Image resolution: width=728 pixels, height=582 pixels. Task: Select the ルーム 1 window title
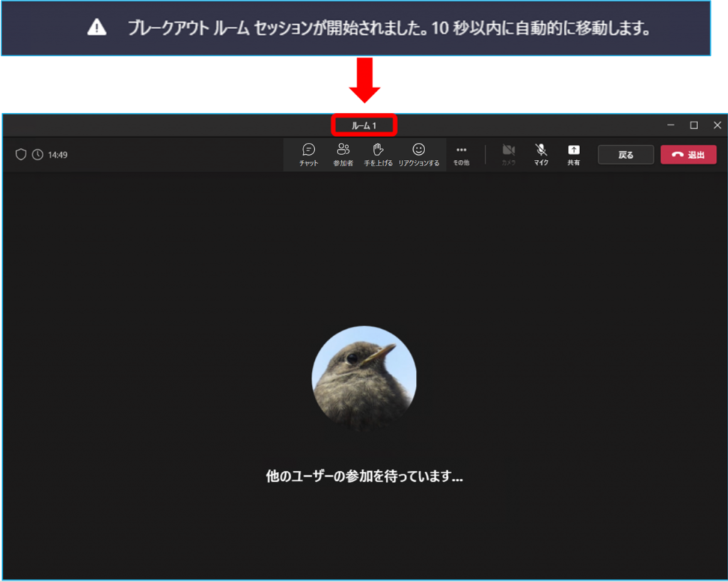[364, 125]
